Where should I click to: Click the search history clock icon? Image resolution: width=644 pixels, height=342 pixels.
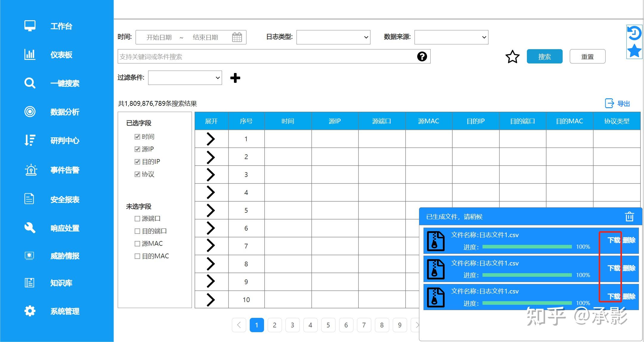(x=634, y=33)
